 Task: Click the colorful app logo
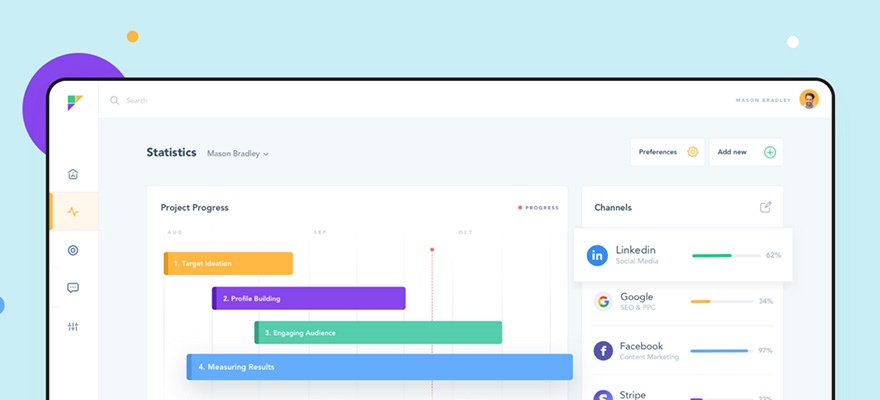[x=74, y=102]
